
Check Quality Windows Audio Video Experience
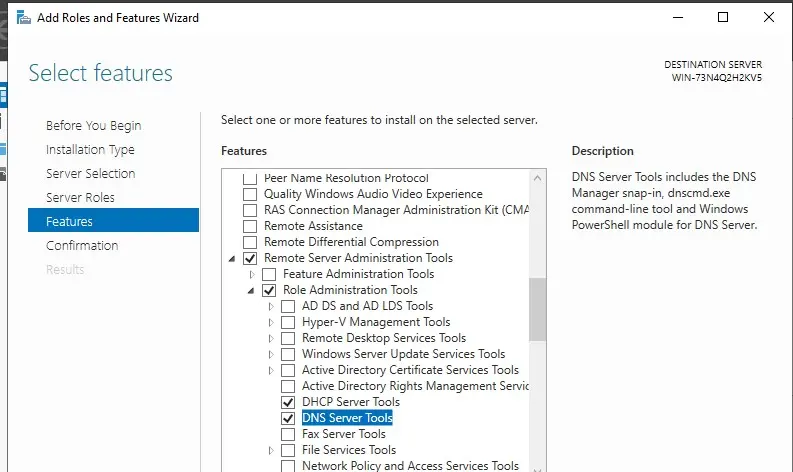[250, 194]
